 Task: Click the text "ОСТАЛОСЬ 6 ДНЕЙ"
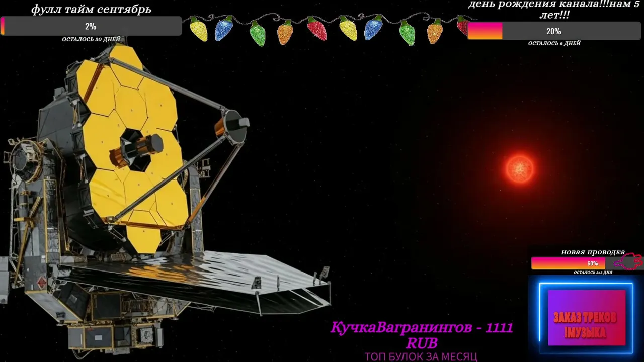pos(554,43)
